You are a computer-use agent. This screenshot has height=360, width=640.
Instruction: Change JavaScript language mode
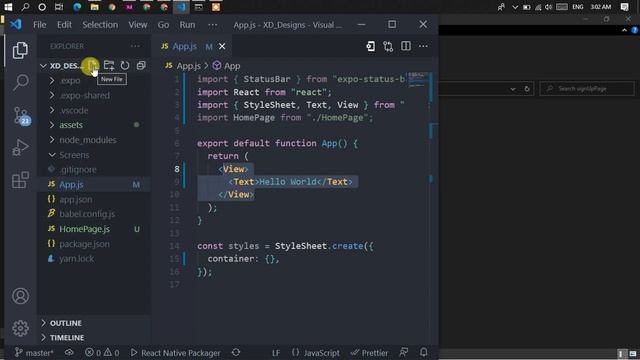click(x=316, y=353)
